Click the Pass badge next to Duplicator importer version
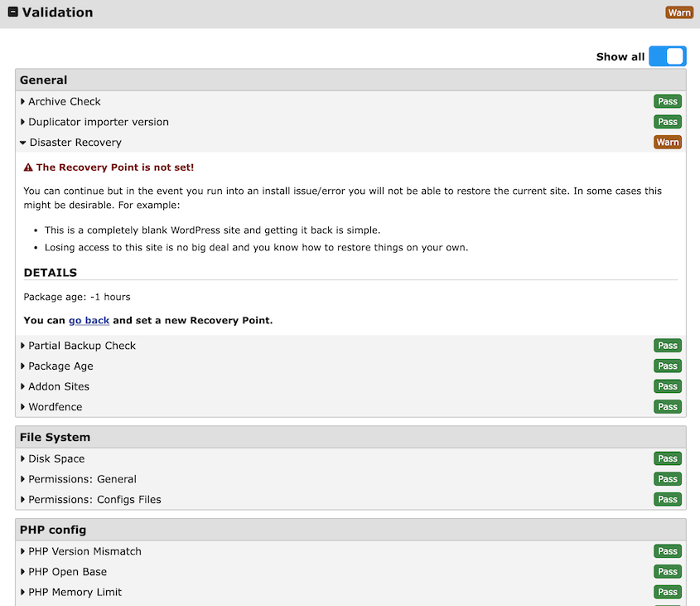This screenshot has height=606, width=700. click(x=668, y=121)
